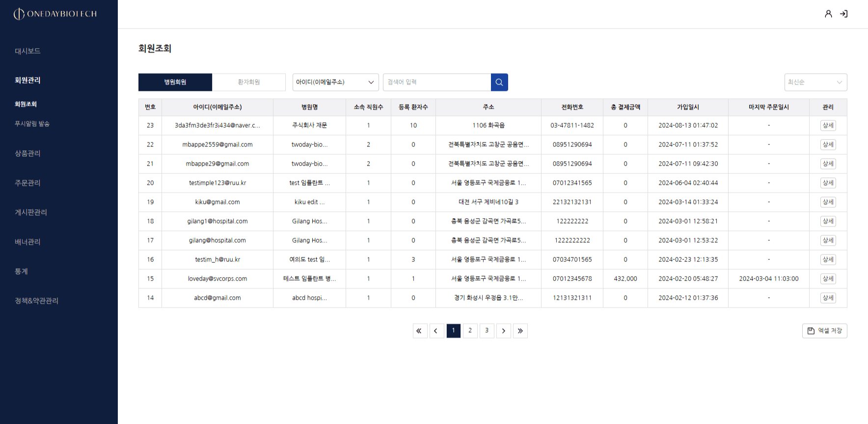This screenshot has height=424, width=868.
Task: Click phone number 03-47811-1482
Action: click(x=572, y=125)
